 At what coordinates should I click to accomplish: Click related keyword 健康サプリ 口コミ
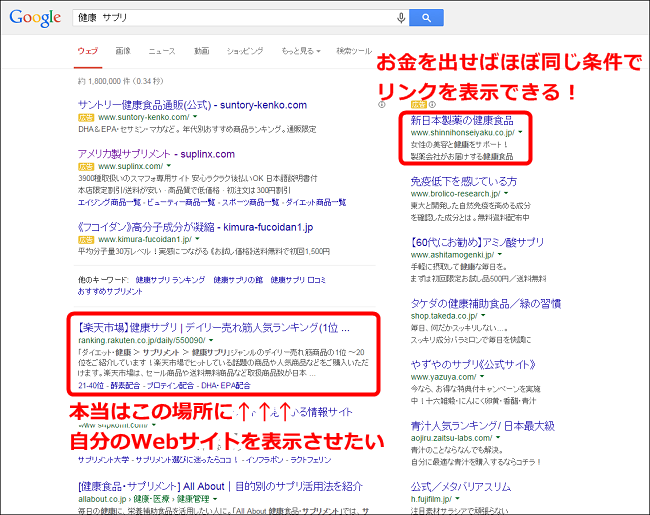click(x=298, y=280)
